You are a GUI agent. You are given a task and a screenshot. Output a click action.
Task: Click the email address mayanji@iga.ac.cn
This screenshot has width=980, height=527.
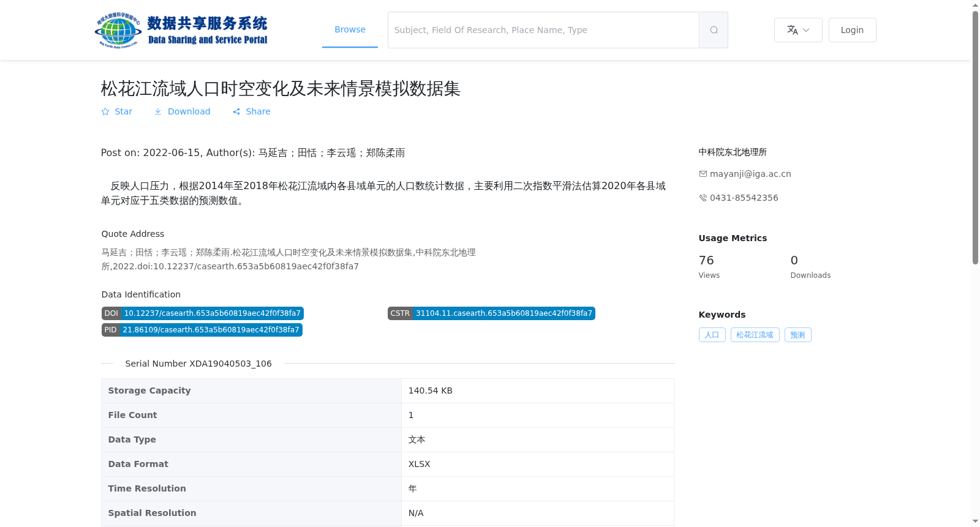750,174
